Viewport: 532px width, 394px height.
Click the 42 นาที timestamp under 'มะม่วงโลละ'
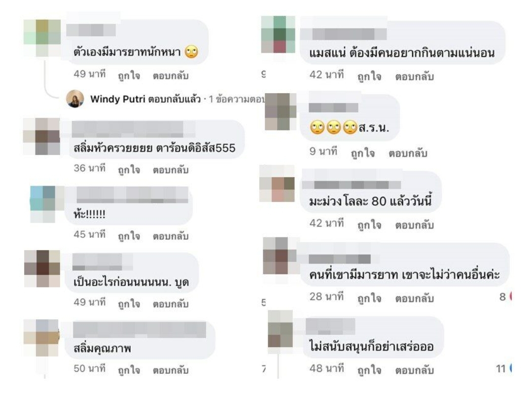coord(327,223)
